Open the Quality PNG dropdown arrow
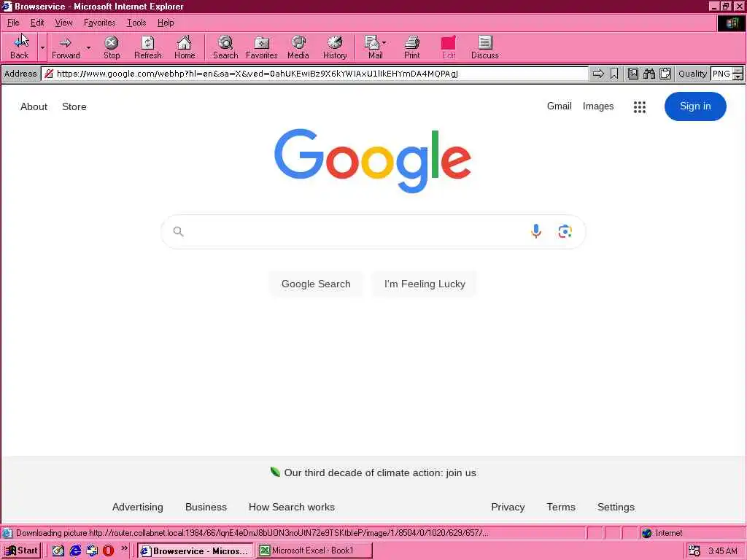 [738, 77]
